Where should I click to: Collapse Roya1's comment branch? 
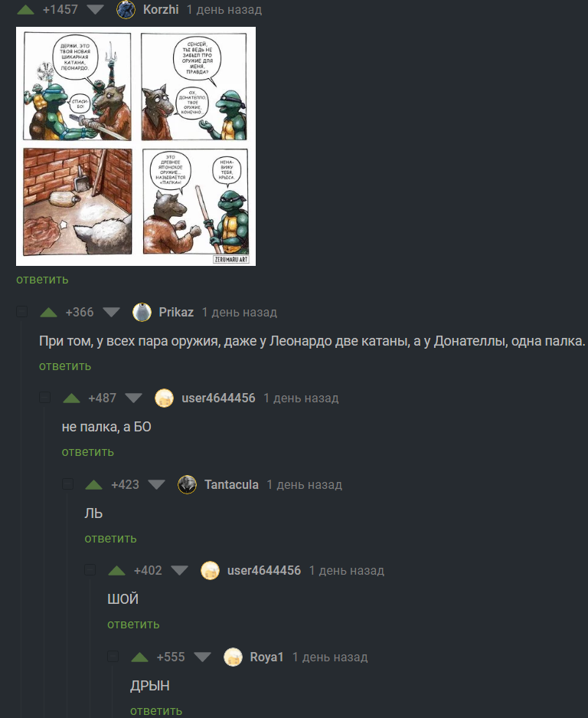pos(113,656)
